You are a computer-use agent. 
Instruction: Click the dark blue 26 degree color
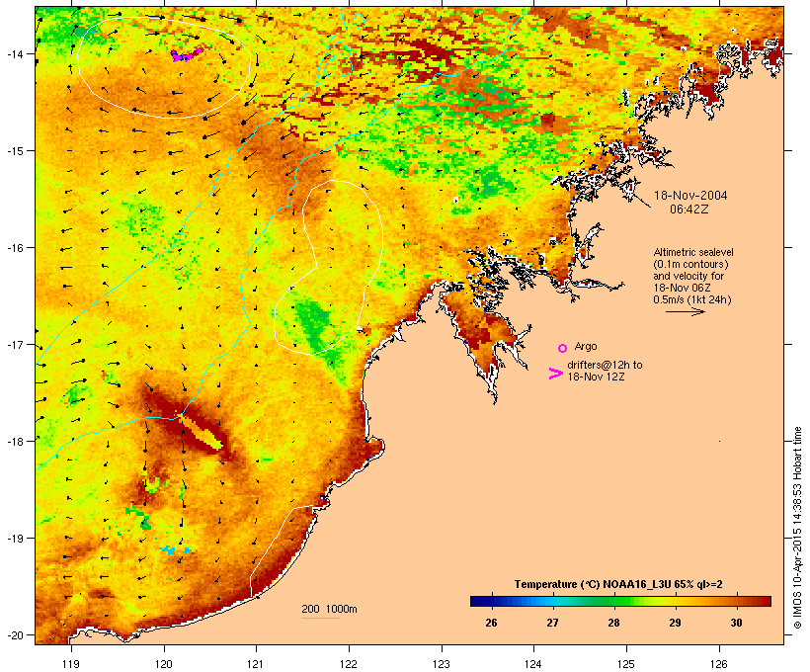click(491, 601)
